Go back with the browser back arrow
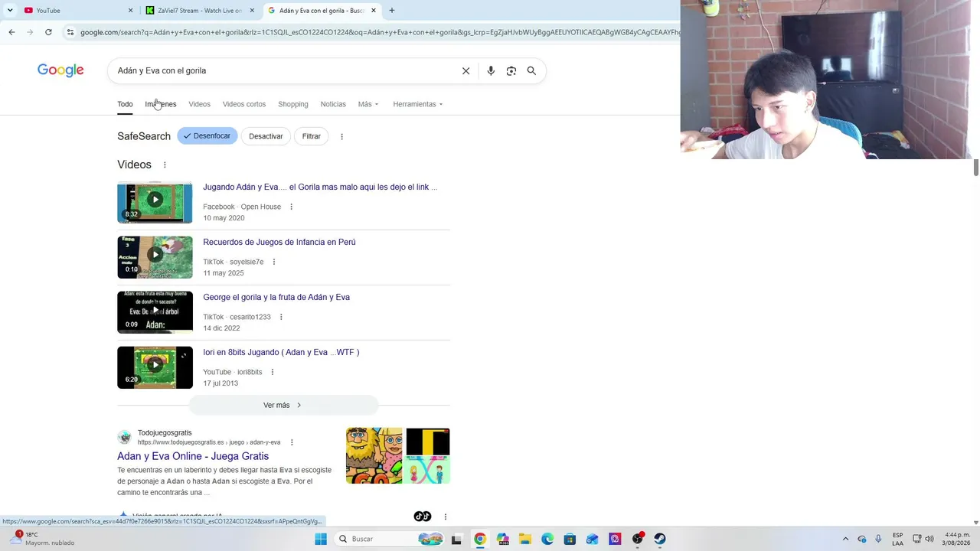This screenshot has width=980, height=551. tap(11, 32)
